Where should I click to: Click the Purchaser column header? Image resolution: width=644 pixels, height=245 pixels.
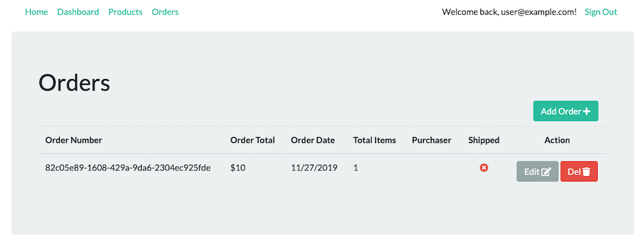point(431,140)
